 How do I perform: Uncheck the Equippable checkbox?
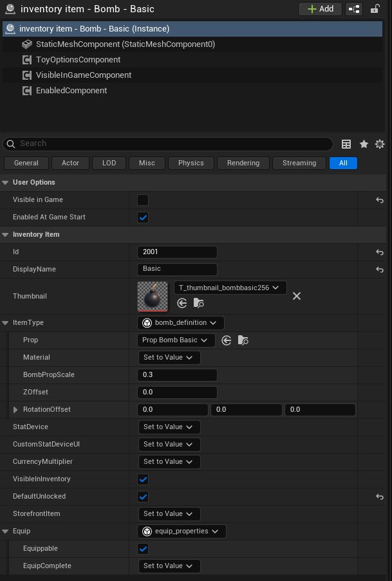(143, 549)
